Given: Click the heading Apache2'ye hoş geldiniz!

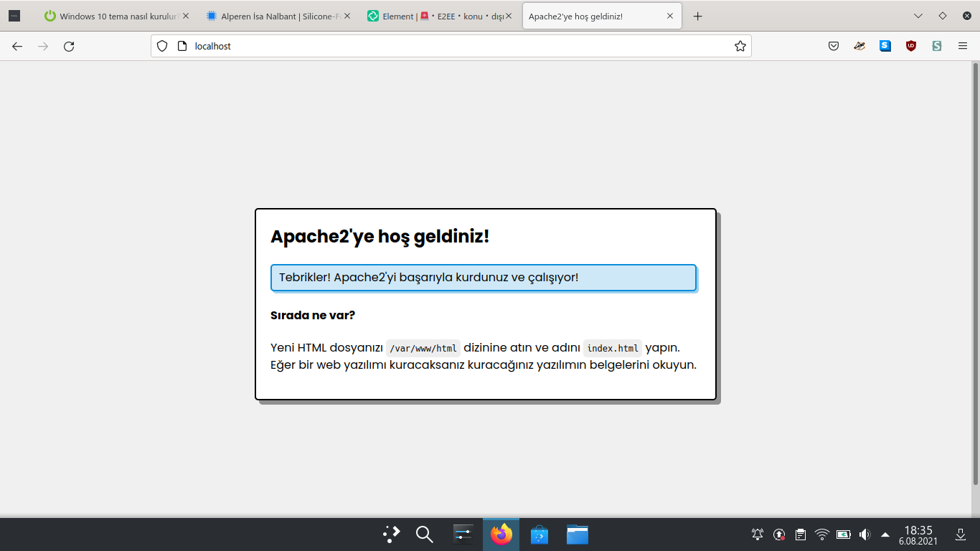Looking at the screenshot, I should point(380,236).
